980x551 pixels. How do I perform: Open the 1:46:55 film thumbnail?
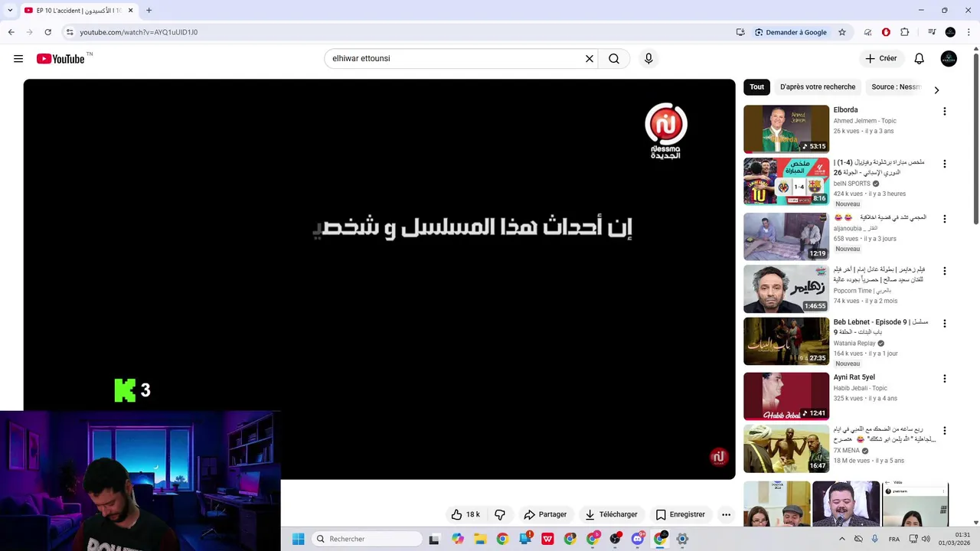click(786, 289)
